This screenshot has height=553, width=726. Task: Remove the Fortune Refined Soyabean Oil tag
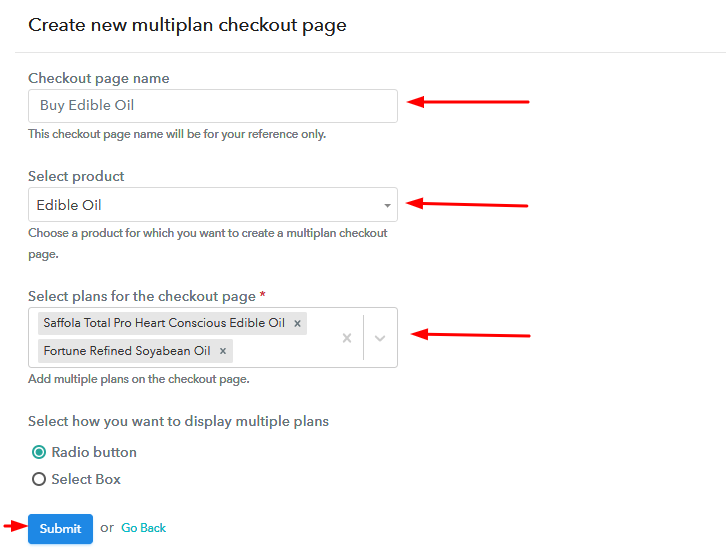pyautogui.click(x=223, y=351)
